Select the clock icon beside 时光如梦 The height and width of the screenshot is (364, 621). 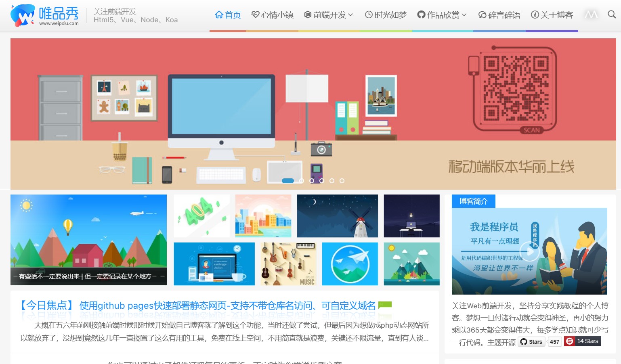click(x=368, y=14)
